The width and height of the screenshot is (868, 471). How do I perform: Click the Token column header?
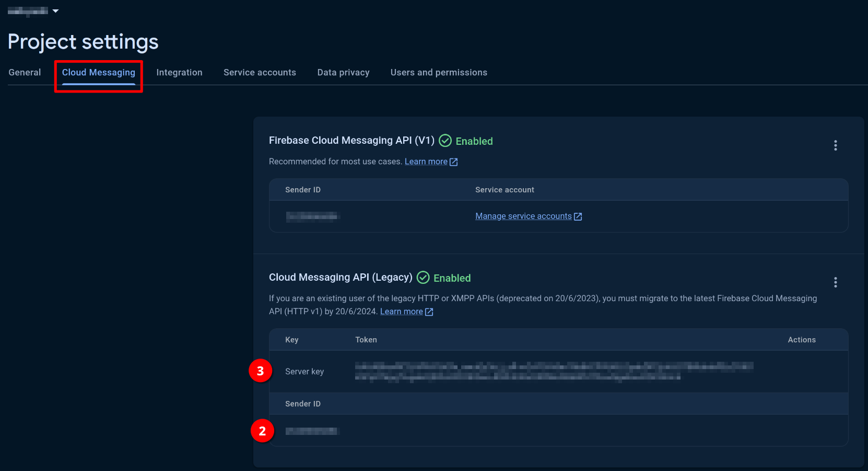pyautogui.click(x=366, y=340)
